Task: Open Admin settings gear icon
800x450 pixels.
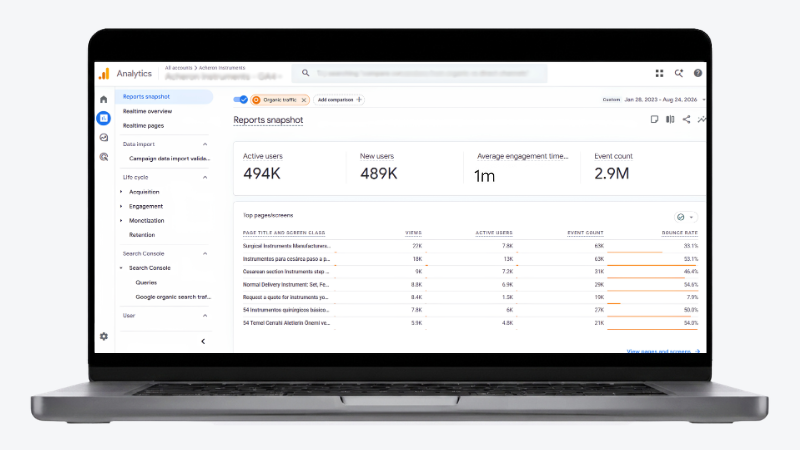Action: coord(104,336)
